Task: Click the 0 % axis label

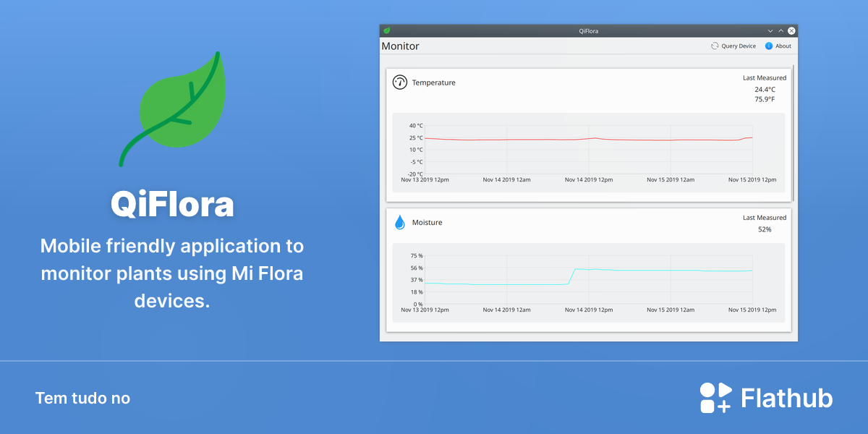Action: tap(418, 304)
